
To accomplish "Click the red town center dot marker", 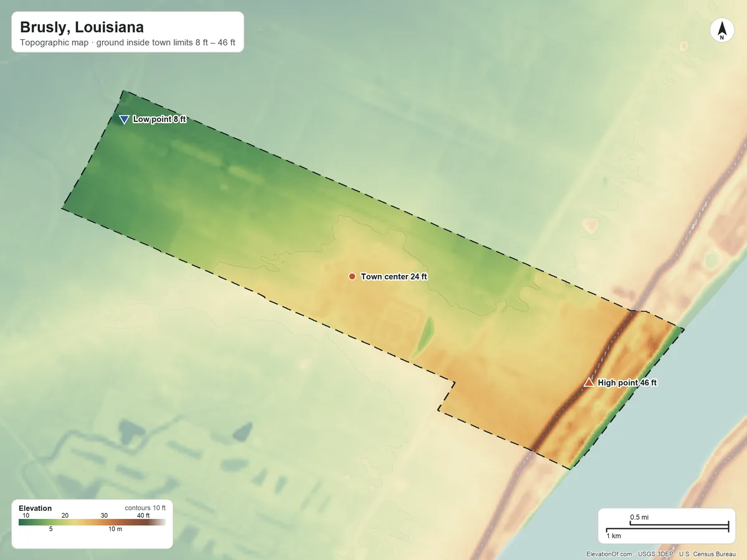I will [352, 276].
